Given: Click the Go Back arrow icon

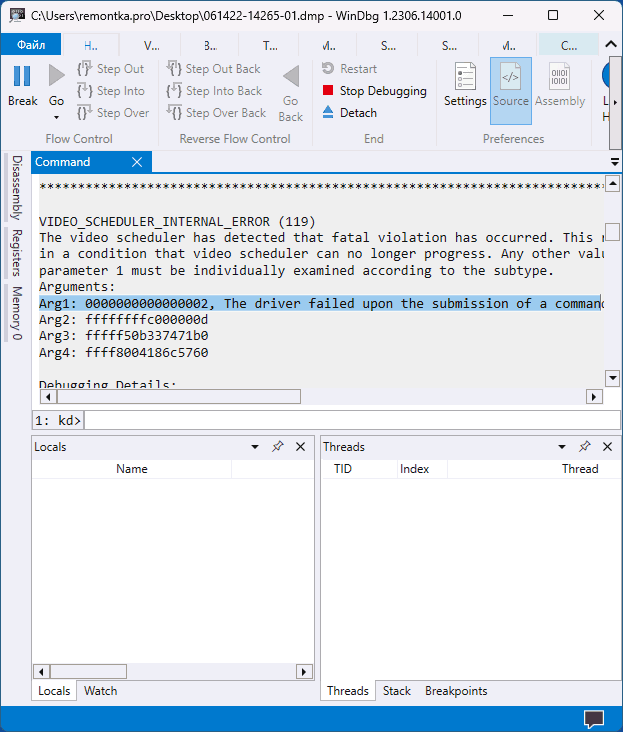Looking at the screenshot, I should click(x=291, y=76).
